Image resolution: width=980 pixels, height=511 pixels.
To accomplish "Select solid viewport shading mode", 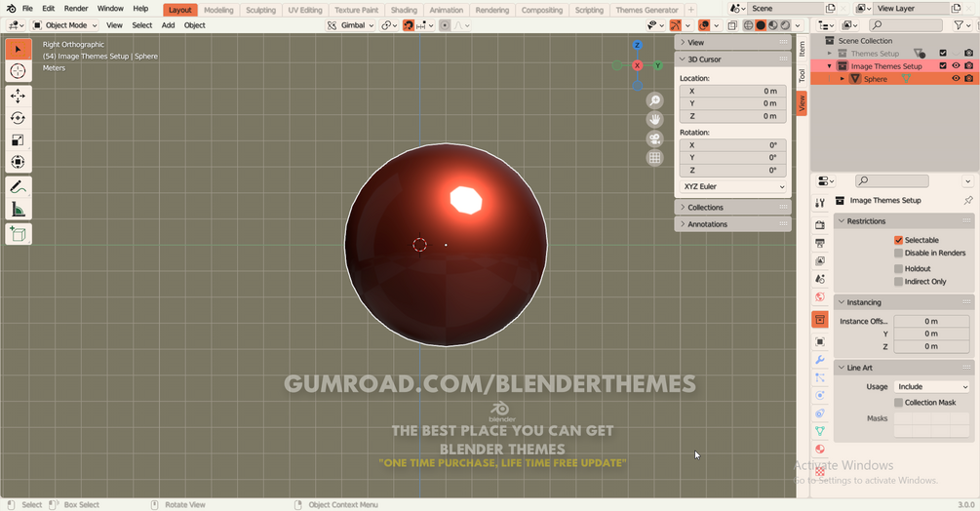I will (x=761, y=25).
